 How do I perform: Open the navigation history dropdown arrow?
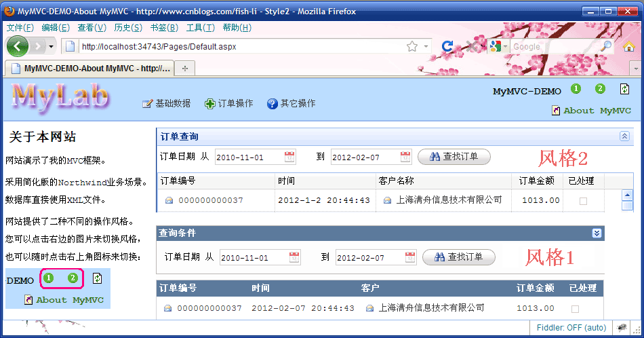(52, 46)
